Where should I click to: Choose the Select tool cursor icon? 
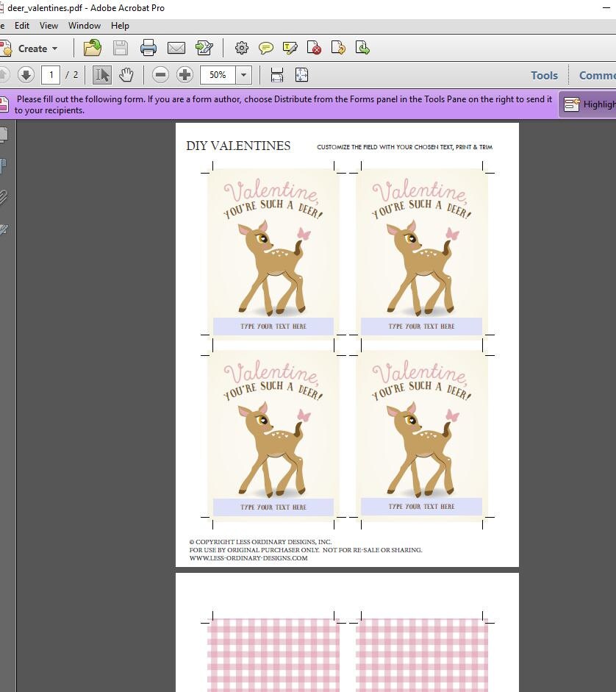click(x=102, y=75)
